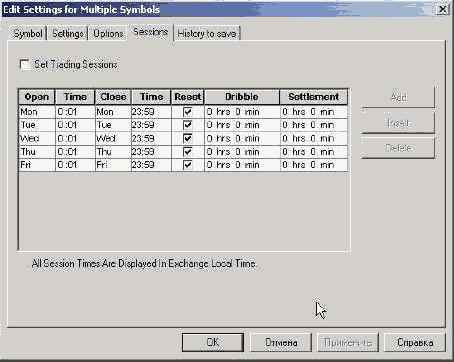The width and height of the screenshot is (454, 362).
Task: Toggle Reset checkbox for Wed session
Action: coord(188,138)
